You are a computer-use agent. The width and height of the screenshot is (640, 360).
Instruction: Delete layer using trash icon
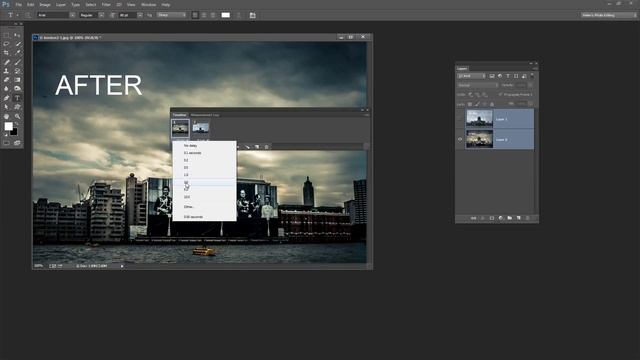click(527, 218)
